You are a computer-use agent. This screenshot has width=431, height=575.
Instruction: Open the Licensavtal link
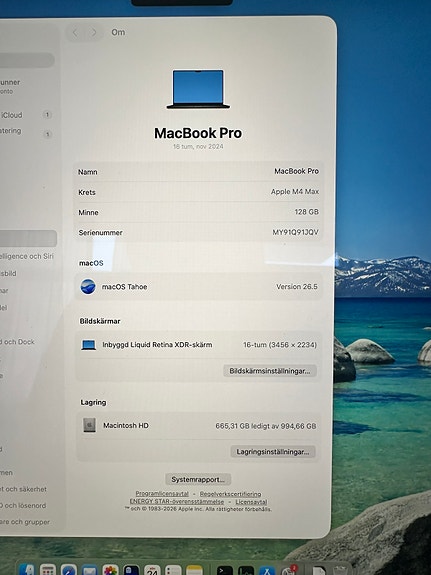pyautogui.click(x=251, y=502)
